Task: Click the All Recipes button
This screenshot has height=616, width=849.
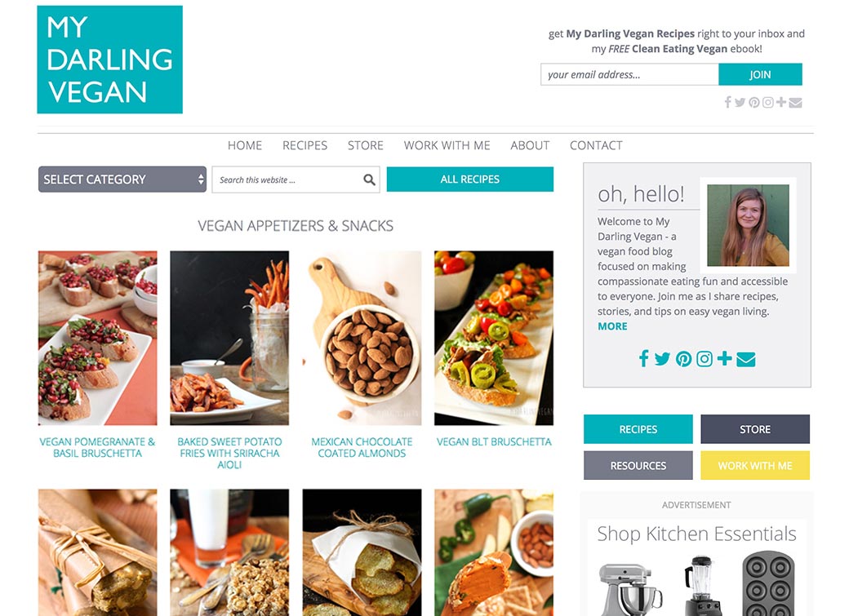Action: coord(470,179)
